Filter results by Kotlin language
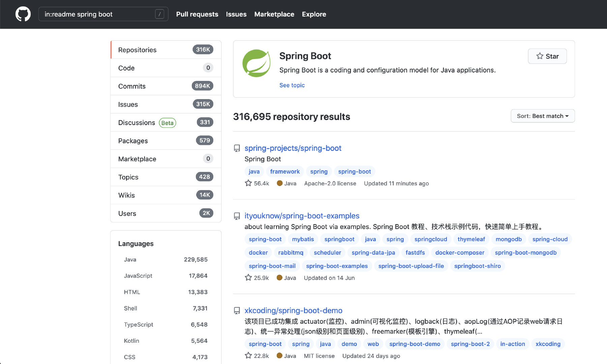This screenshot has height=364, width=607. 166,341
